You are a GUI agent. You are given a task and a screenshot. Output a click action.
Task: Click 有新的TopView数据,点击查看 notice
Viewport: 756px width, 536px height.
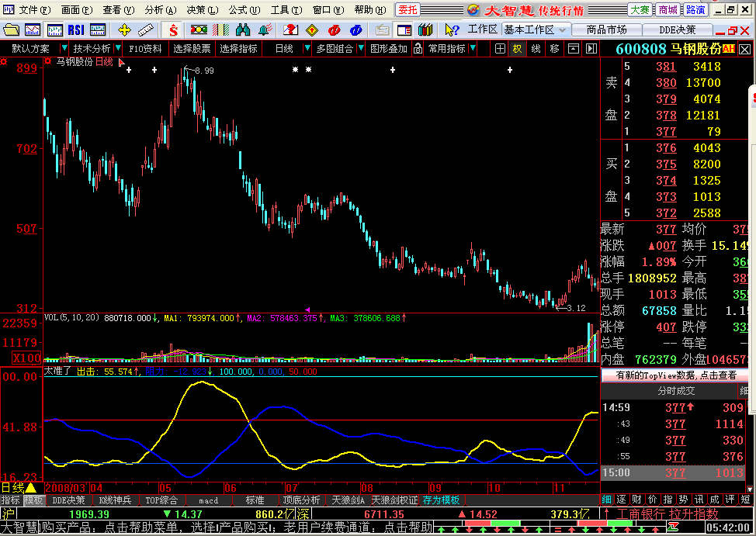click(676, 375)
